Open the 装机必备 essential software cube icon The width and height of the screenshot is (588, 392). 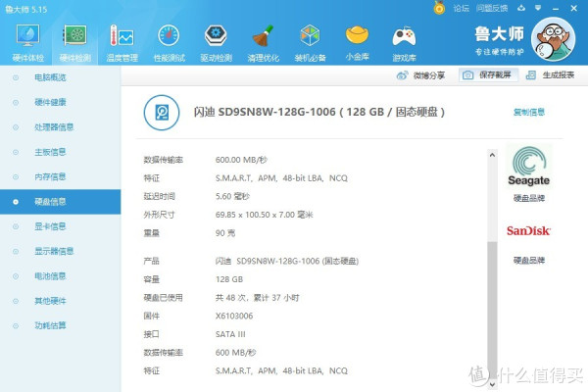point(310,42)
